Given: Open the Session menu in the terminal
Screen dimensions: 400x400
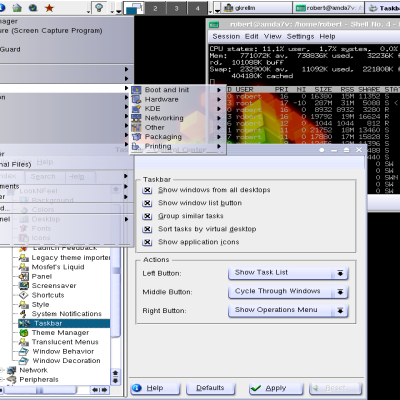Looking at the screenshot, I should click(x=226, y=36).
